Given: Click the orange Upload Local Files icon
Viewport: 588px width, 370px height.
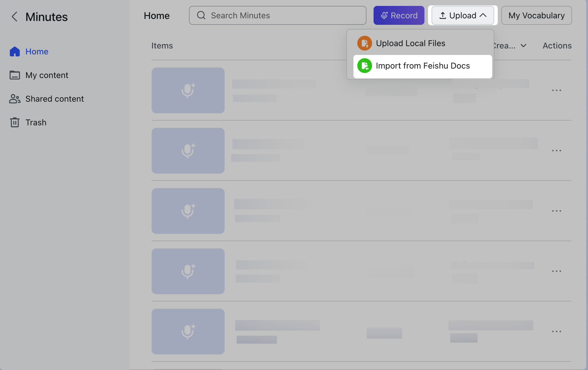Looking at the screenshot, I should tap(365, 43).
